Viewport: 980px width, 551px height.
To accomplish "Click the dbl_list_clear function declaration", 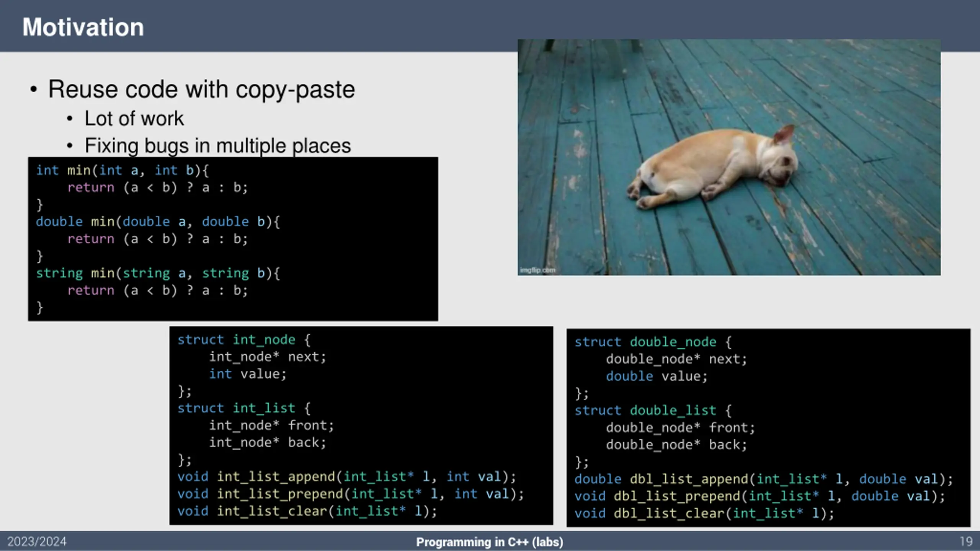I will [x=704, y=514].
